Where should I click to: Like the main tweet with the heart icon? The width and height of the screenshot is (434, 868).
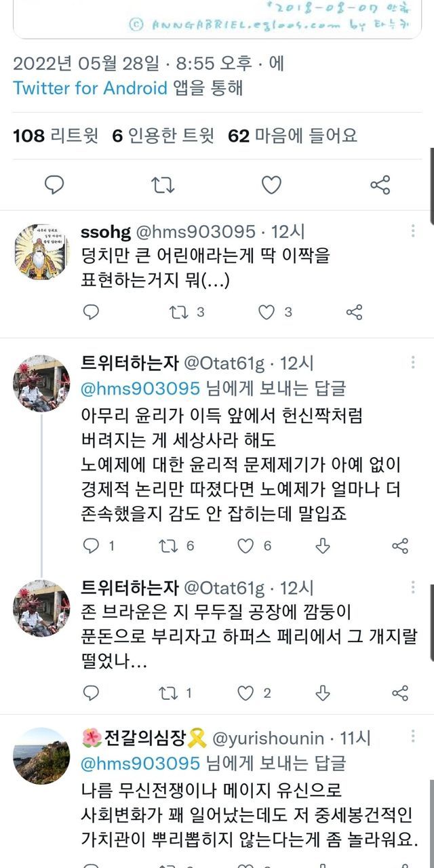[271, 184]
